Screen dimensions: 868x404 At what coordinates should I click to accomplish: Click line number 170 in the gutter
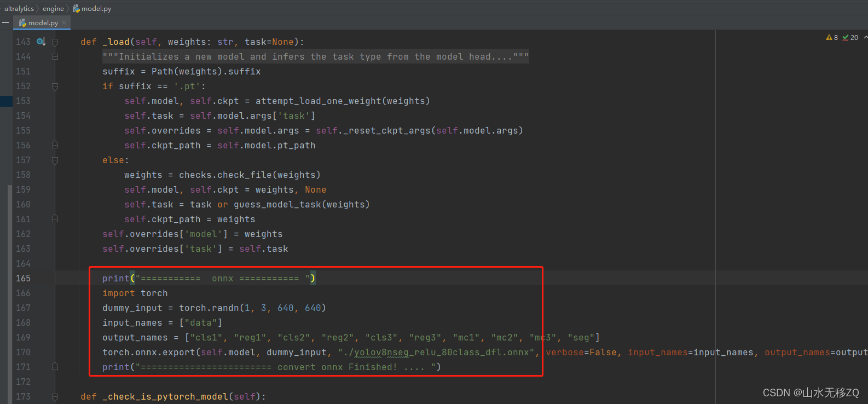coord(23,352)
